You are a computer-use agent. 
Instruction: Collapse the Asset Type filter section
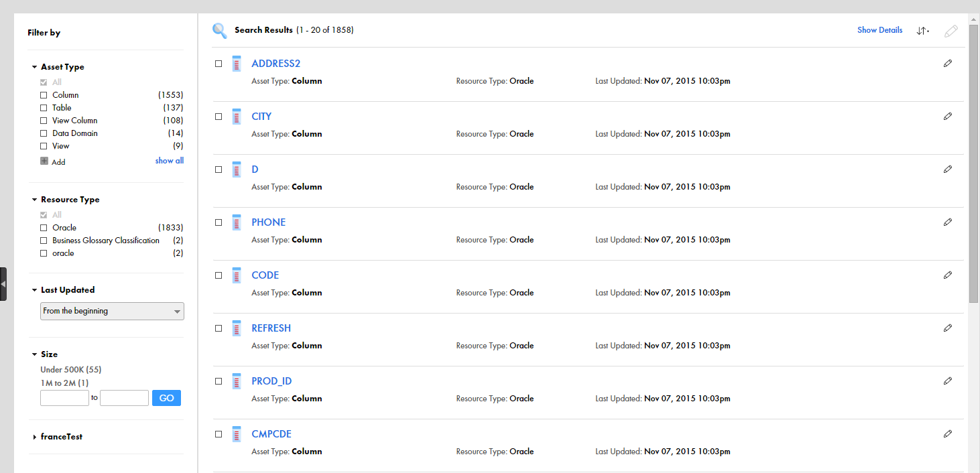click(x=34, y=67)
